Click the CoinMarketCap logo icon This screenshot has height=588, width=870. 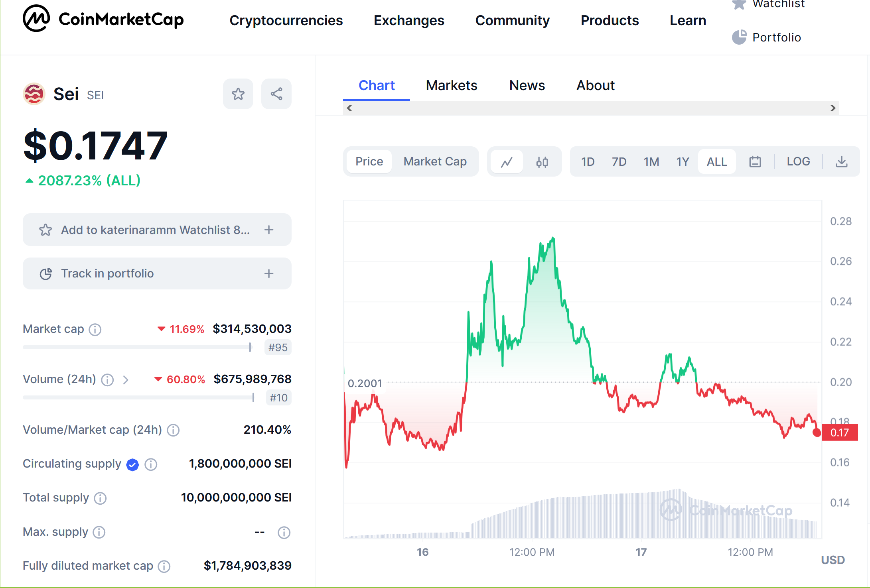coord(36,19)
